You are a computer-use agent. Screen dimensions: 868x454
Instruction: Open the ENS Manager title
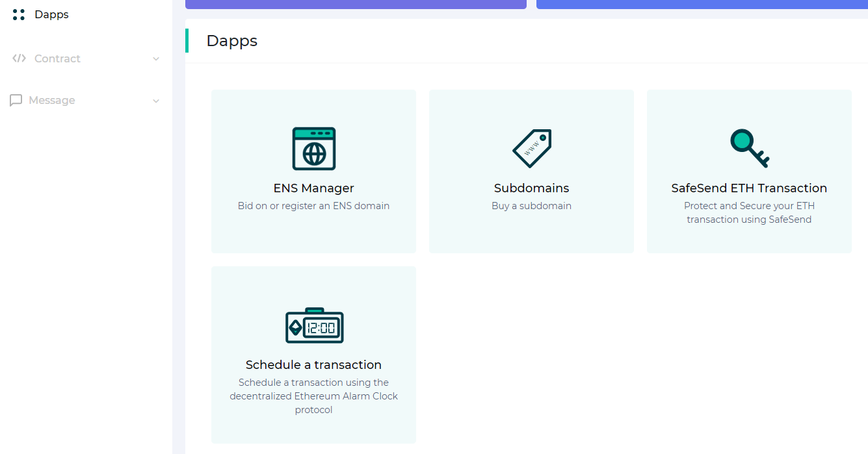[x=314, y=188]
